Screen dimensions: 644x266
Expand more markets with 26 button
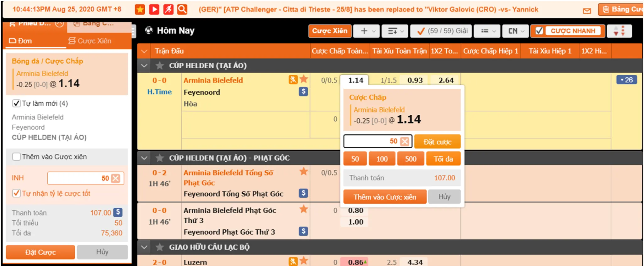[x=626, y=80]
